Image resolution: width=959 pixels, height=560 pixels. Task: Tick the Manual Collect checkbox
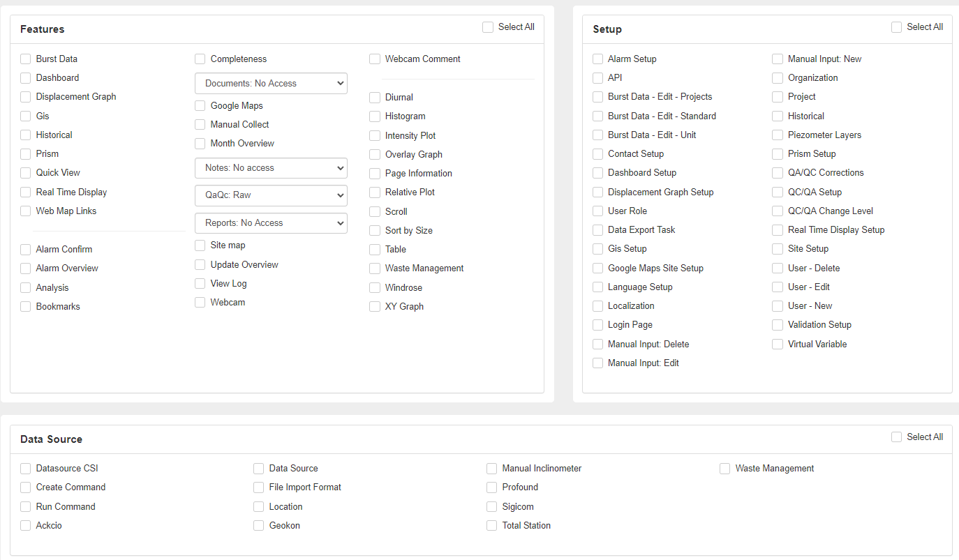pyautogui.click(x=200, y=125)
